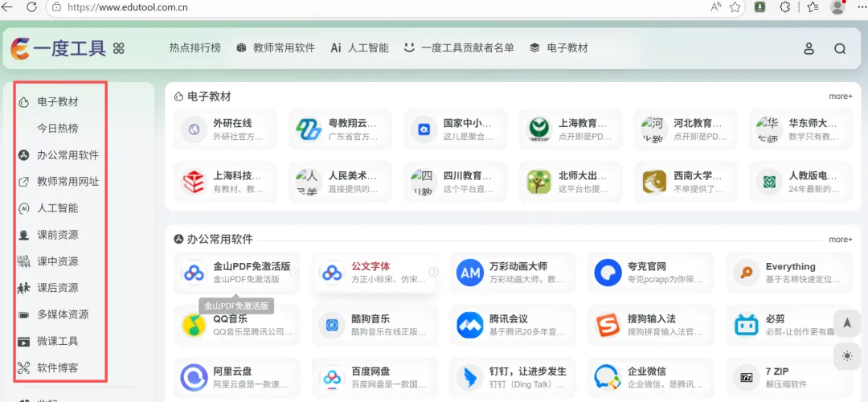868x402 pixels.
Task: Open the 必剪 icon
Action: pos(746,325)
